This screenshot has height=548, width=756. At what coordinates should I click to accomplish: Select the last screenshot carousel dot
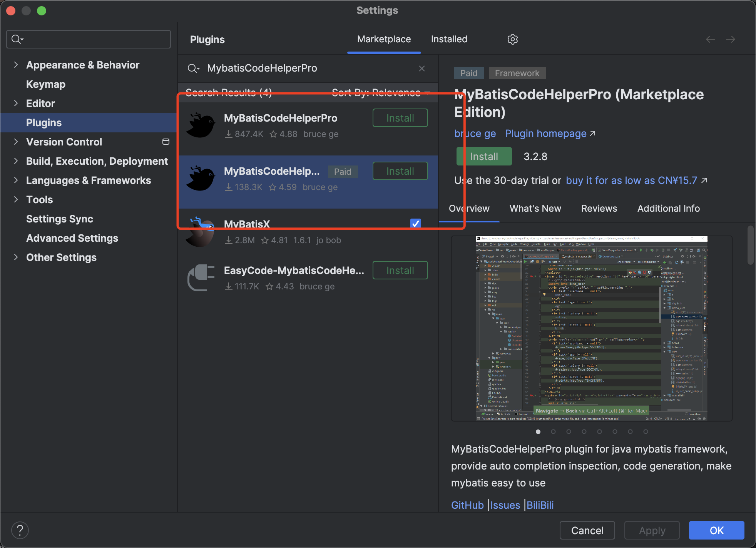pos(646,432)
